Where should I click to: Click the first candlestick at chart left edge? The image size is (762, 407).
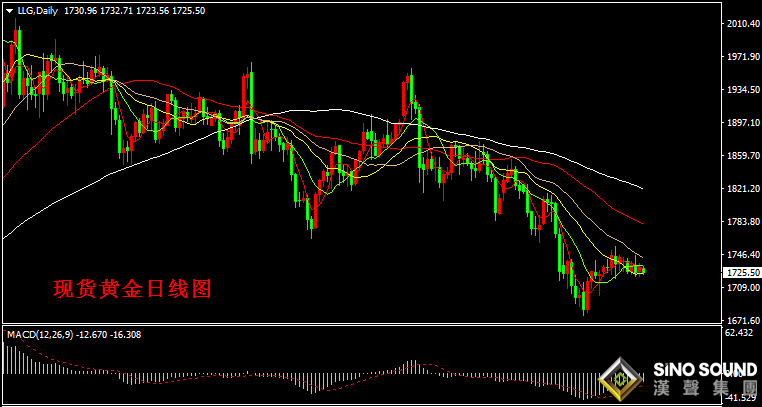coord(4,83)
